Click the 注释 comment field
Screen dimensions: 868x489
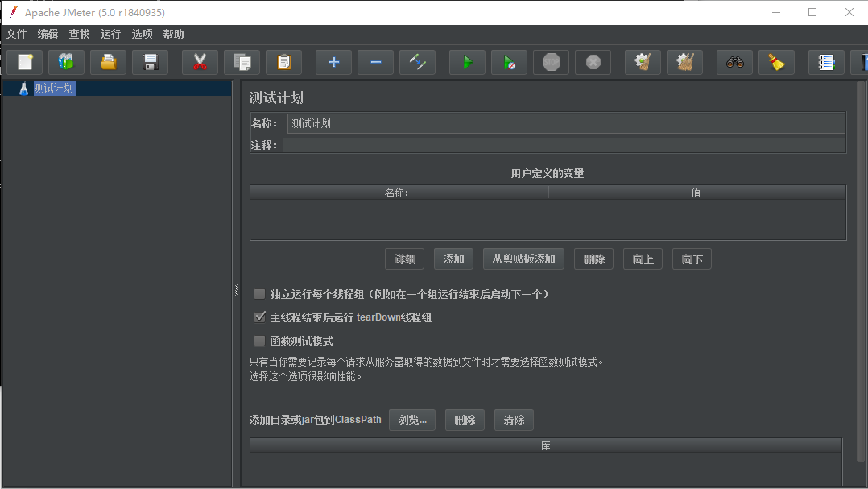point(564,145)
